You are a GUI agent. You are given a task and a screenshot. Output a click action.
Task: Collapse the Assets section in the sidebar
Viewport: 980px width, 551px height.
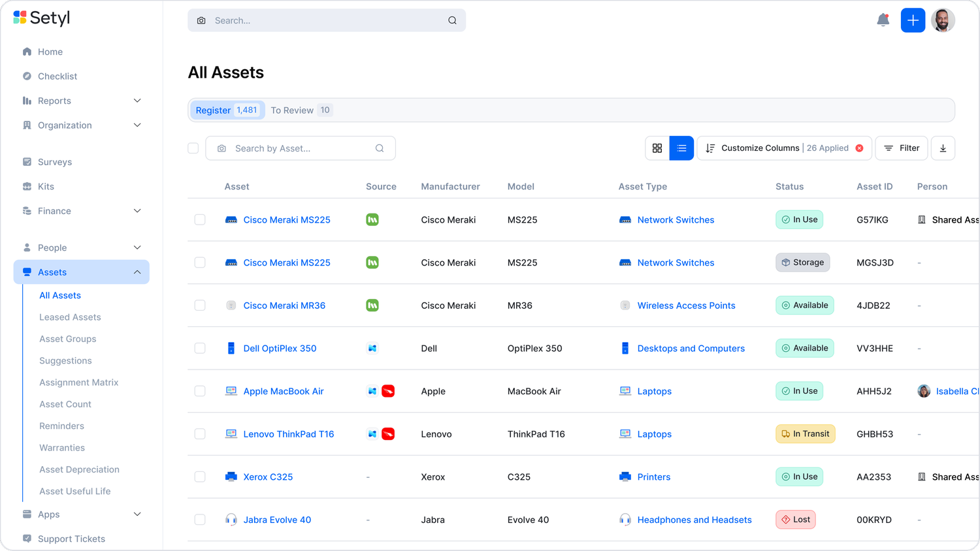[x=81, y=272]
